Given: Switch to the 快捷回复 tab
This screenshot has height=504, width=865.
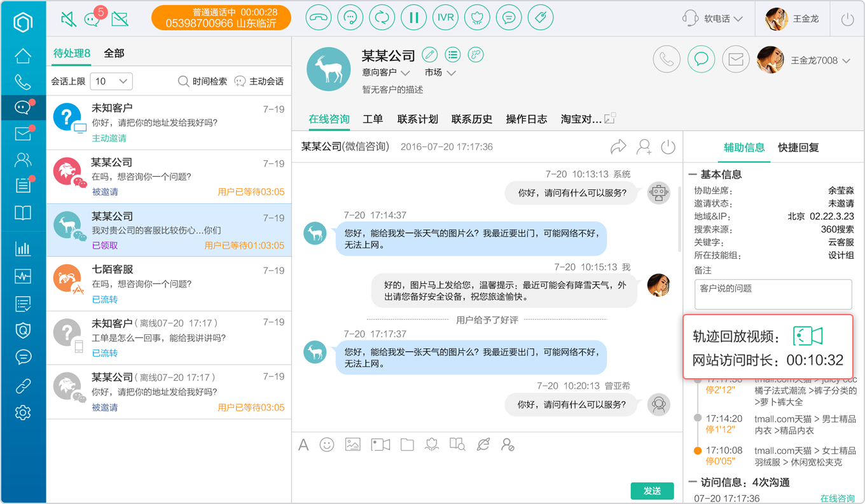Looking at the screenshot, I should click(798, 147).
